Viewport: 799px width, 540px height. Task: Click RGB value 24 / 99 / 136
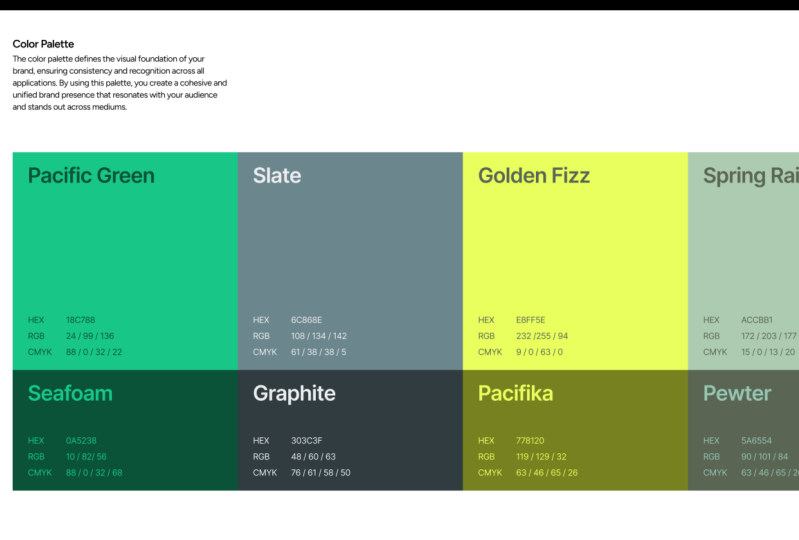click(90, 336)
